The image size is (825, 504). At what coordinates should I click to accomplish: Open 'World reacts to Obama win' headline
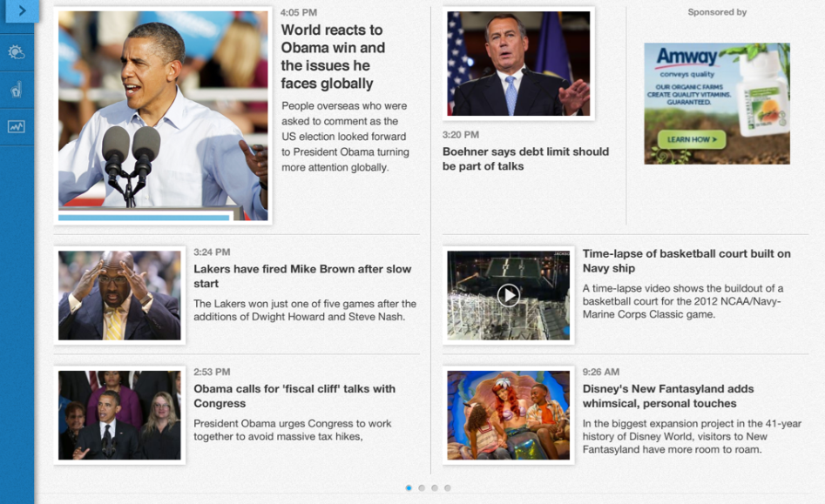pos(332,57)
